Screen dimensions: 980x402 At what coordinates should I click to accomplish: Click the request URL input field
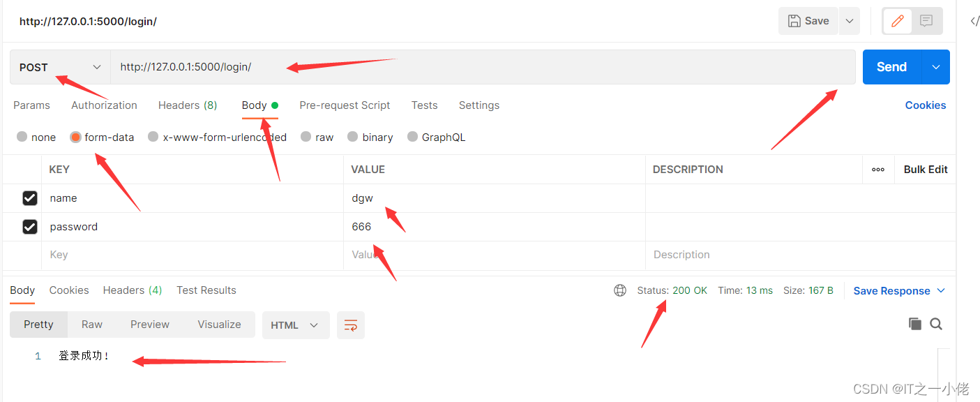pos(483,67)
